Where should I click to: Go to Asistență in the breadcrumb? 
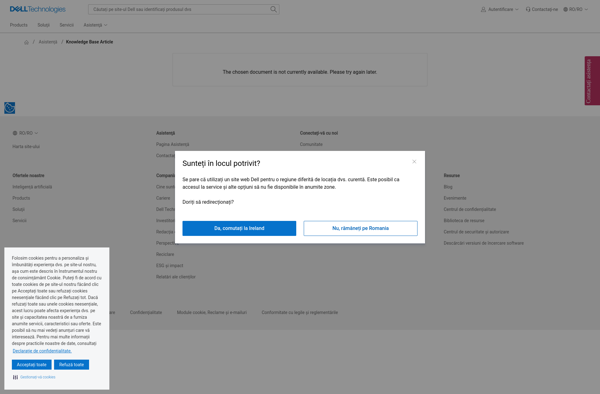(48, 42)
